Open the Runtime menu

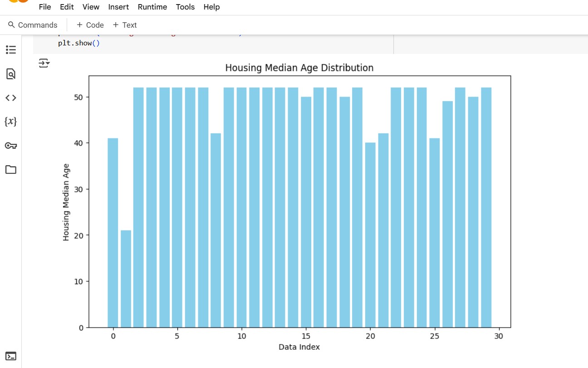pyautogui.click(x=152, y=7)
